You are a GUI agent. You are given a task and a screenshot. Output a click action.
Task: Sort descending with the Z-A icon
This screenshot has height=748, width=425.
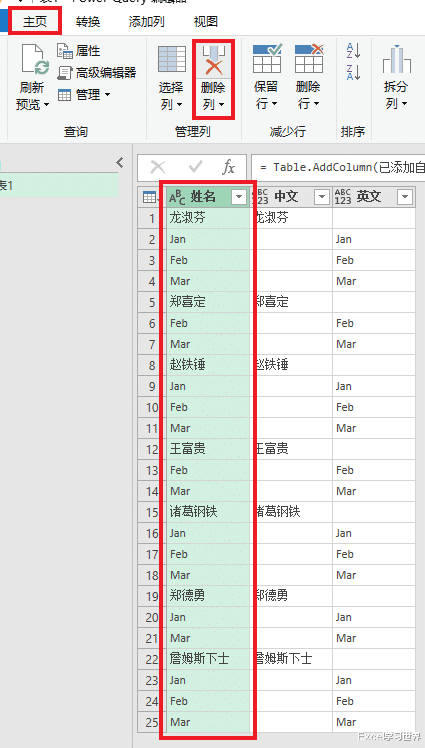353,72
